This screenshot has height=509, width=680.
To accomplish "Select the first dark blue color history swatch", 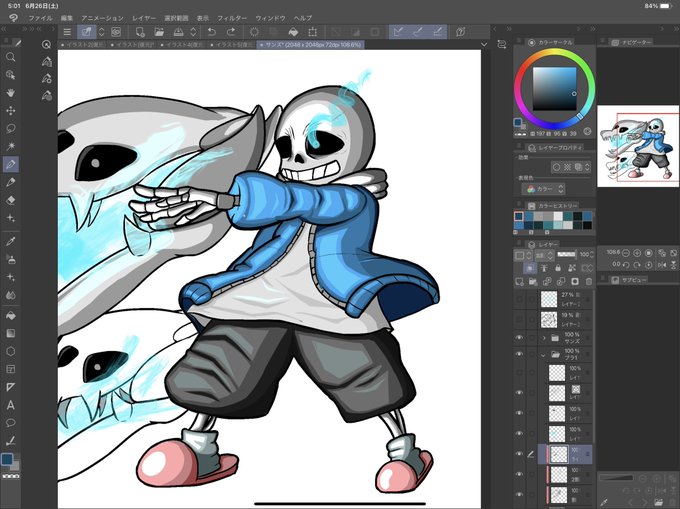I will point(519,216).
